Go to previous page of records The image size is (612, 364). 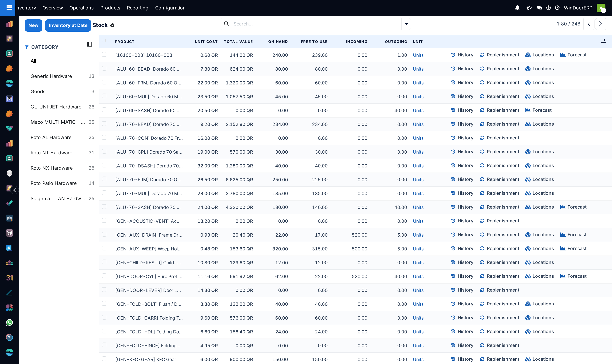click(589, 24)
